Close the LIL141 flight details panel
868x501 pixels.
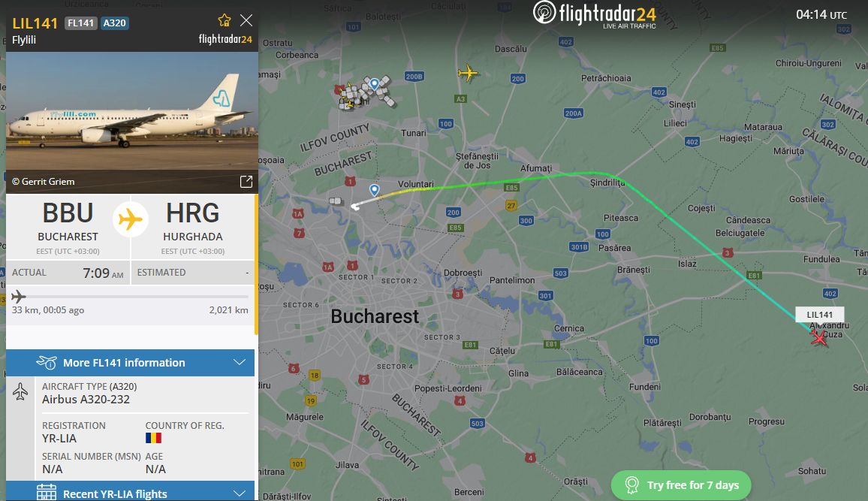coord(246,20)
